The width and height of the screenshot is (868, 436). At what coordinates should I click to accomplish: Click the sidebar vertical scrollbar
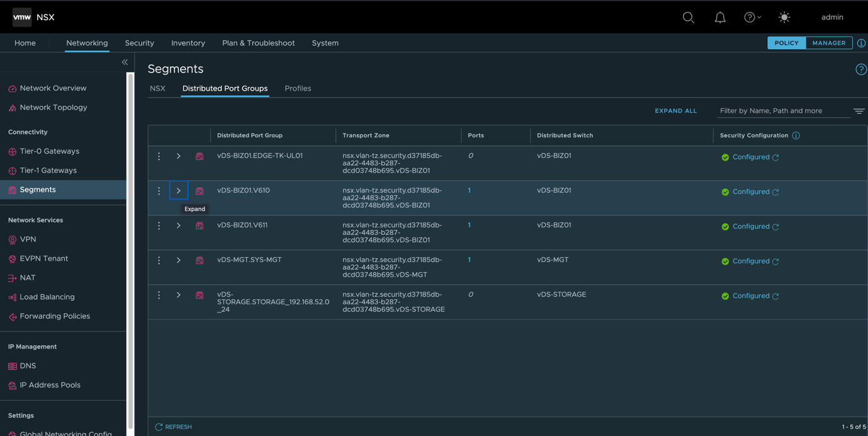(130, 252)
